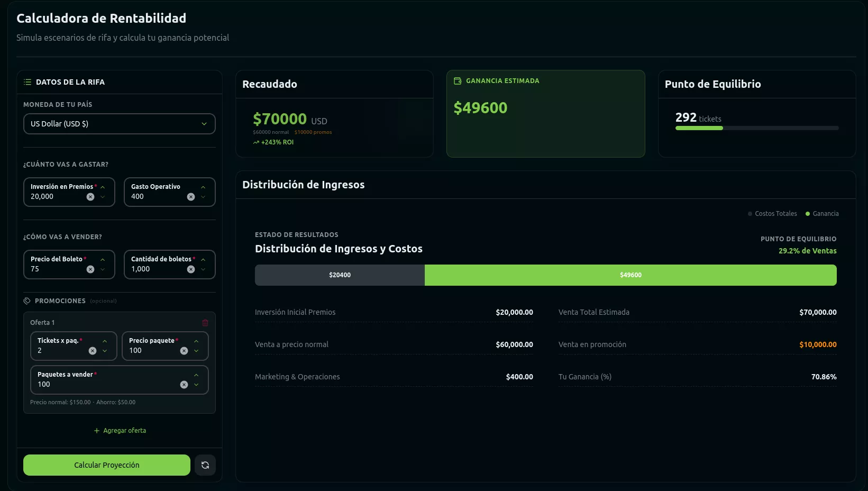Increase Paquetes a vender with up arrow
Viewport: 868px width, 491px height.
196,375
